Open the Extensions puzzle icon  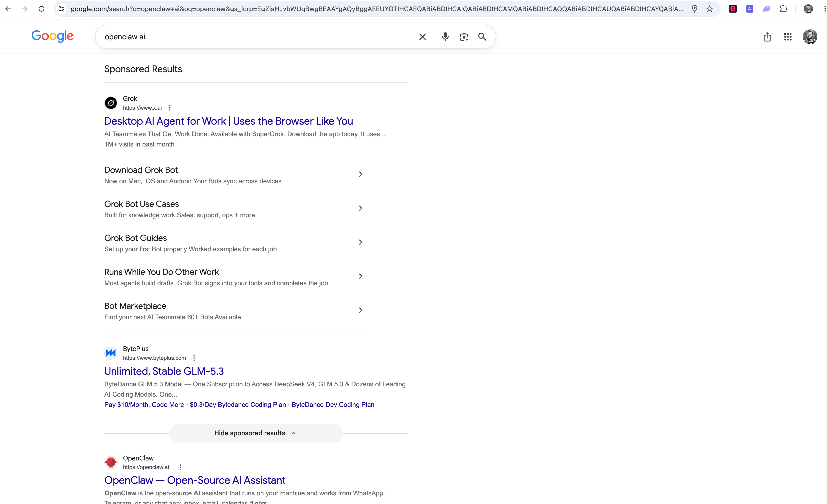click(x=783, y=9)
